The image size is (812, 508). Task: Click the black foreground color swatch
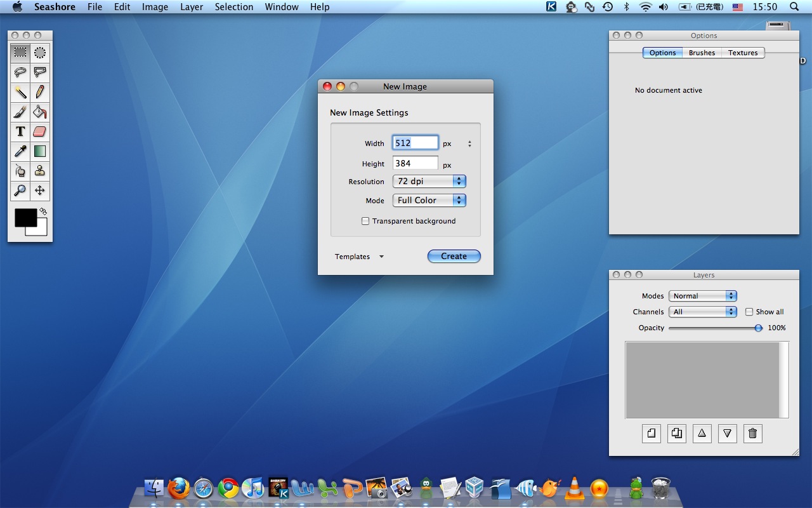click(x=25, y=218)
